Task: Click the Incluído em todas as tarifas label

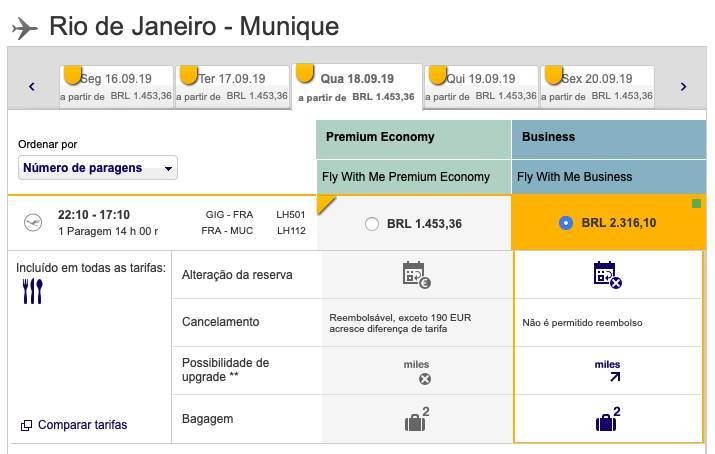Action: [91, 268]
